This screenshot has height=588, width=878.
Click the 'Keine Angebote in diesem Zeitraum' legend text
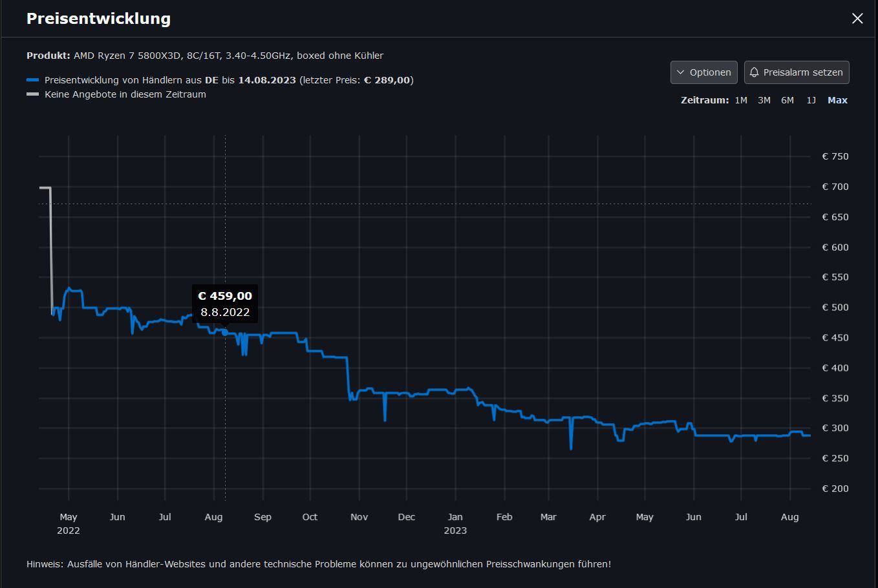click(125, 94)
